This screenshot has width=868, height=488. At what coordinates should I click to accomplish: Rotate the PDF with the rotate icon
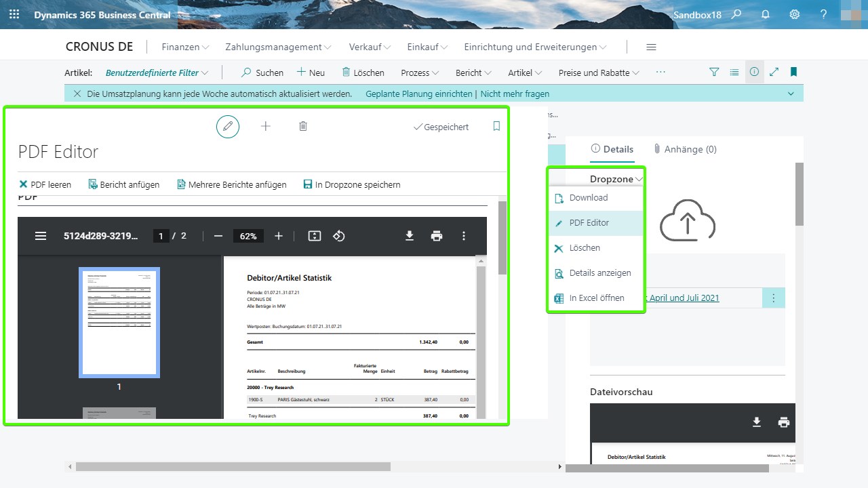339,236
